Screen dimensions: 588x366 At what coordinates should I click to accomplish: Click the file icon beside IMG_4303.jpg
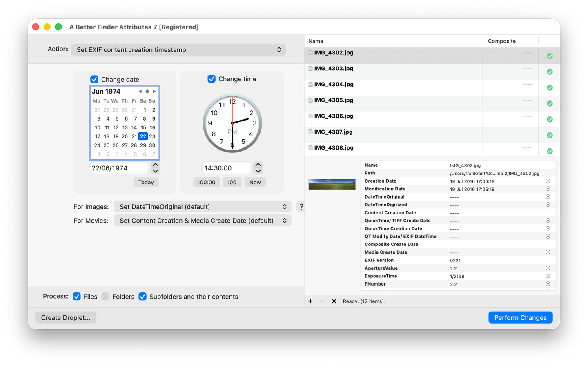tap(310, 69)
